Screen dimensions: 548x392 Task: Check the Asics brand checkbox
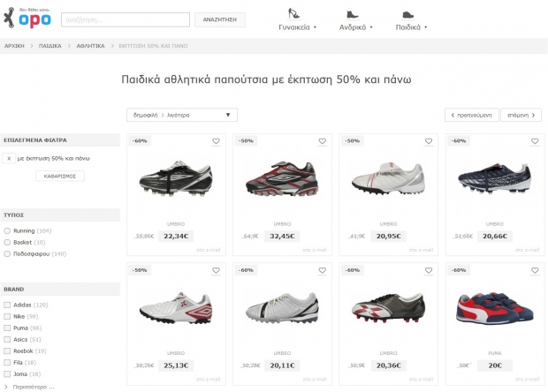tap(7, 339)
